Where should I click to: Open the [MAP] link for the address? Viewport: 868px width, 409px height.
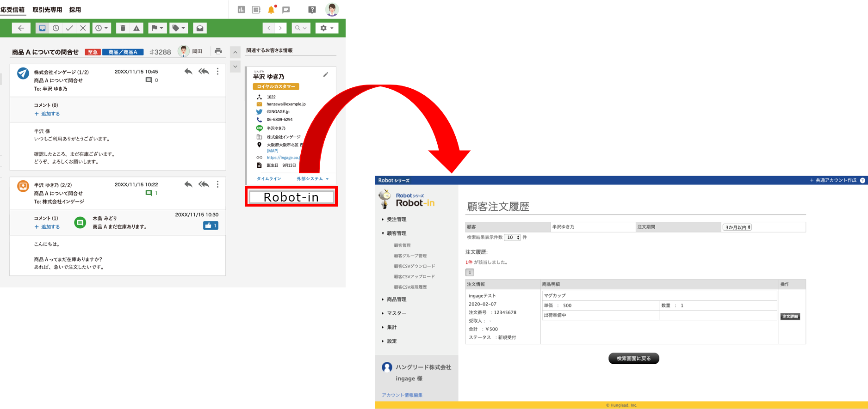click(273, 151)
